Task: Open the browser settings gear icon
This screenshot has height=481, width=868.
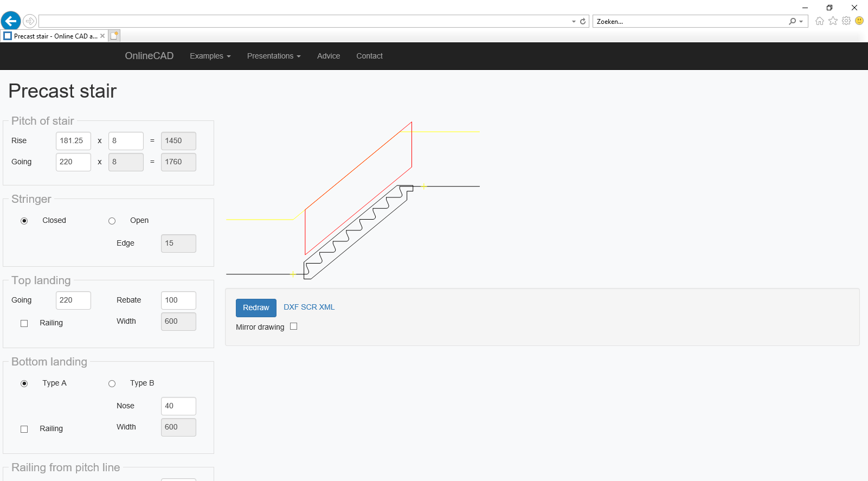Action: (846, 21)
